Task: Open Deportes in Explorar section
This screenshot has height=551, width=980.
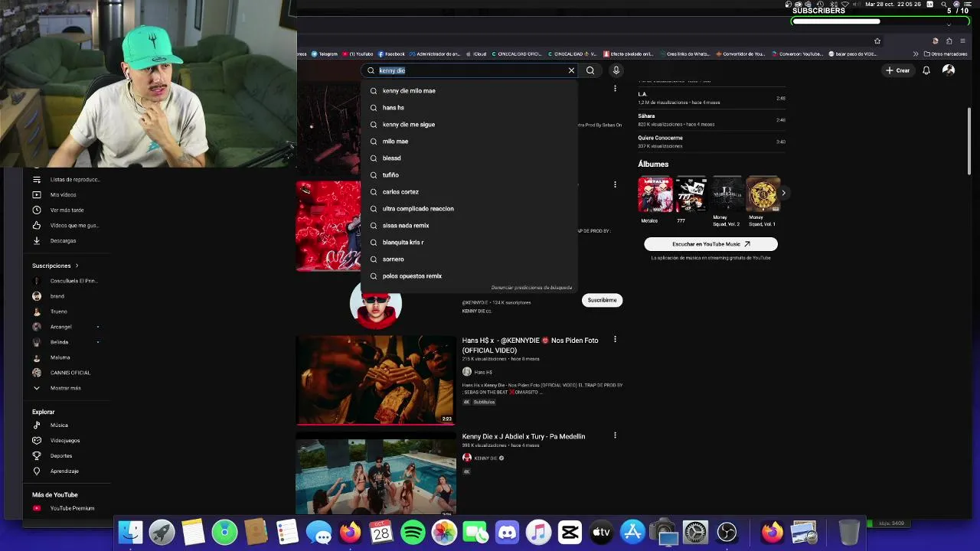Action: coord(67,456)
